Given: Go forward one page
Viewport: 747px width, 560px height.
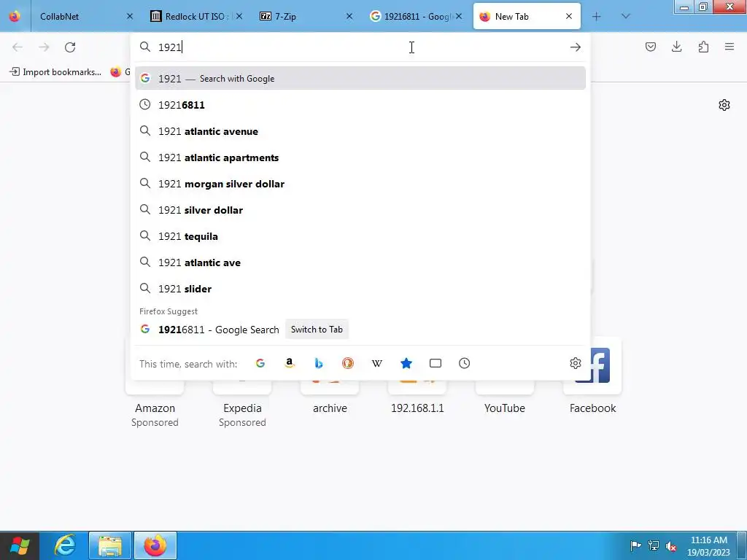Looking at the screenshot, I should 44,47.
